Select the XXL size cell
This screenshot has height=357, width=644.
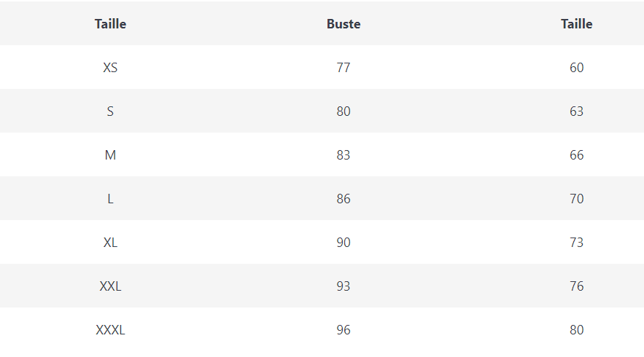pos(110,286)
